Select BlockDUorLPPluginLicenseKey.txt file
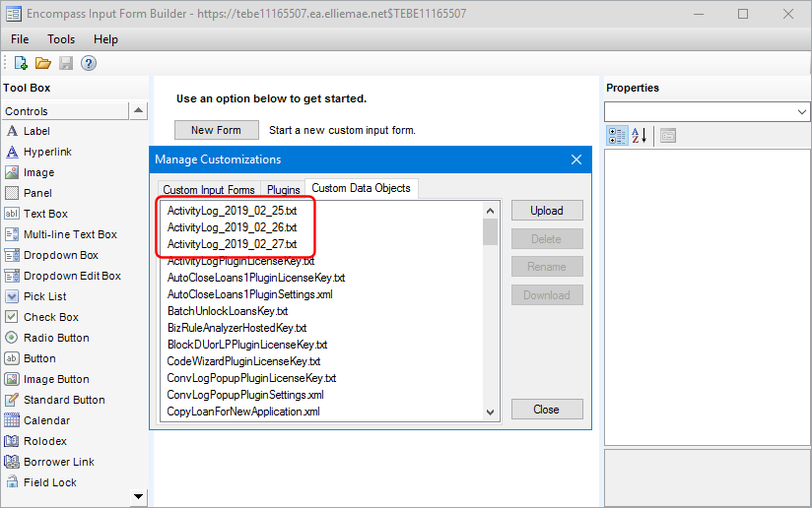This screenshot has height=508, width=812. coord(247,345)
